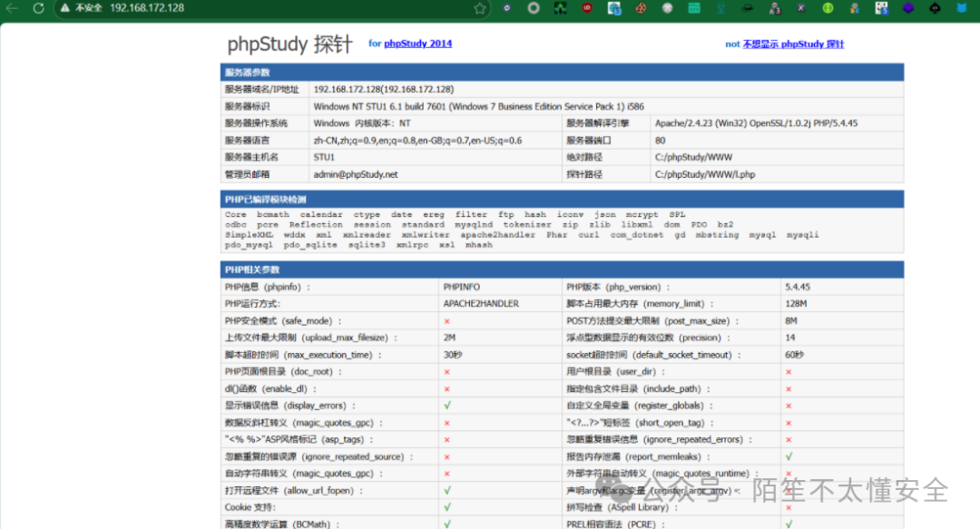Viewport: 980px width, 529px height.
Task: Open the green globe proxy extension
Action: click(828, 9)
